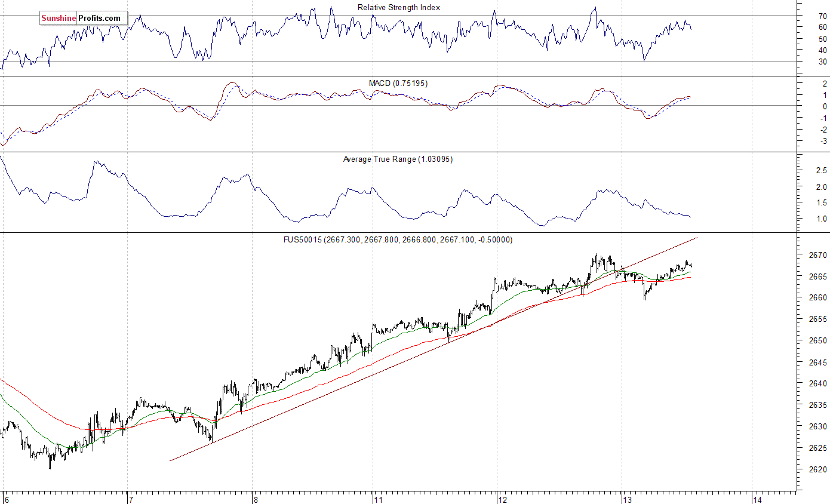Click the 2650 price axis label

coord(818,341)
